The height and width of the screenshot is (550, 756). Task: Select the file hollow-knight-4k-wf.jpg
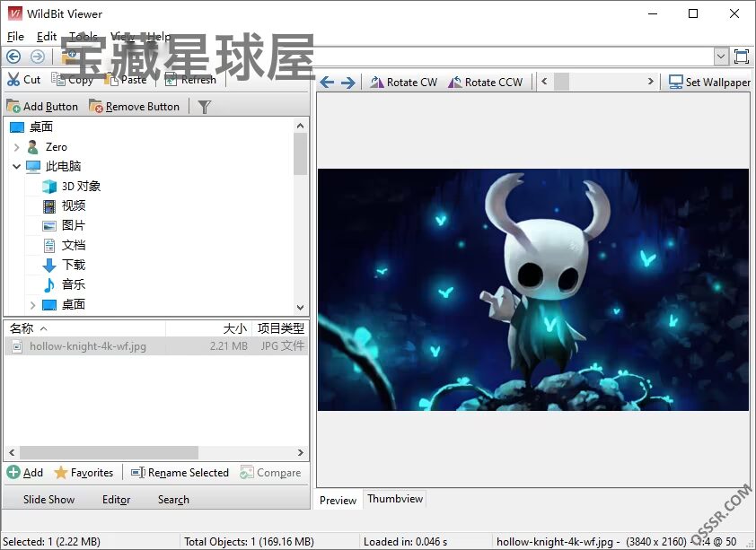tap(156, 346)
